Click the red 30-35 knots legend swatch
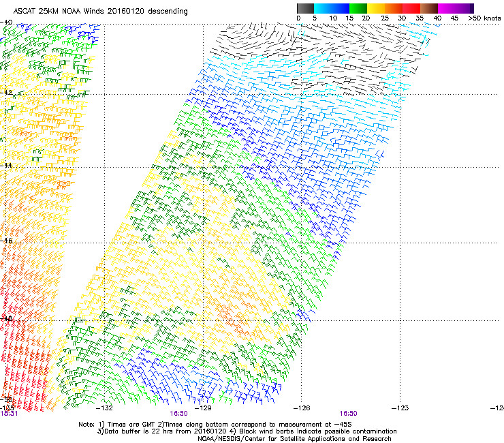 tap(411, 8)
